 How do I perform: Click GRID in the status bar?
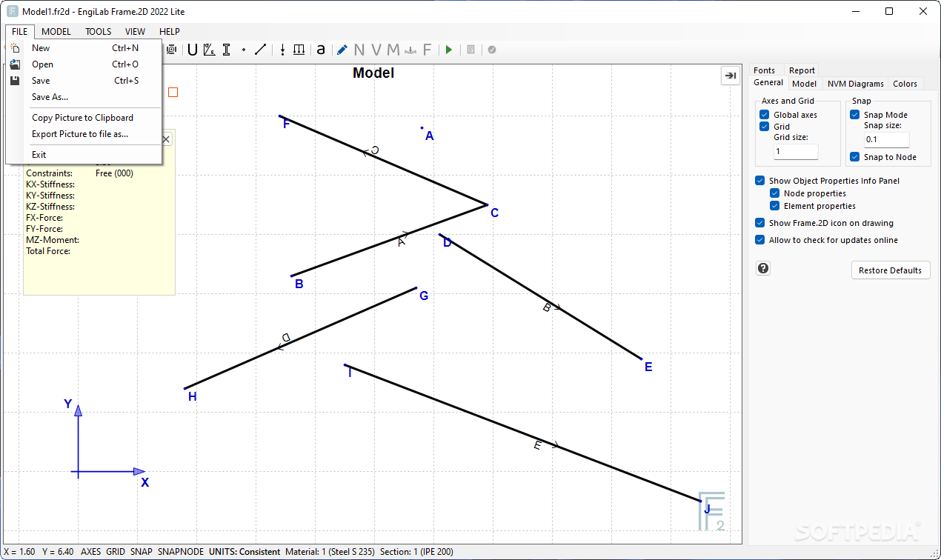(116, 552)
